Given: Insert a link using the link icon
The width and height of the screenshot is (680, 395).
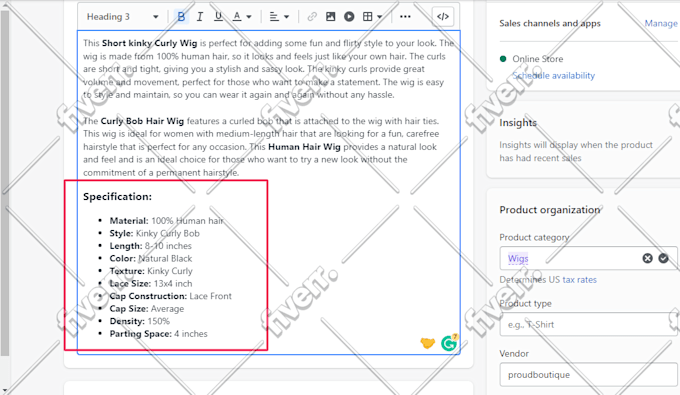Looking at the screenshot, I should (311, 16).
